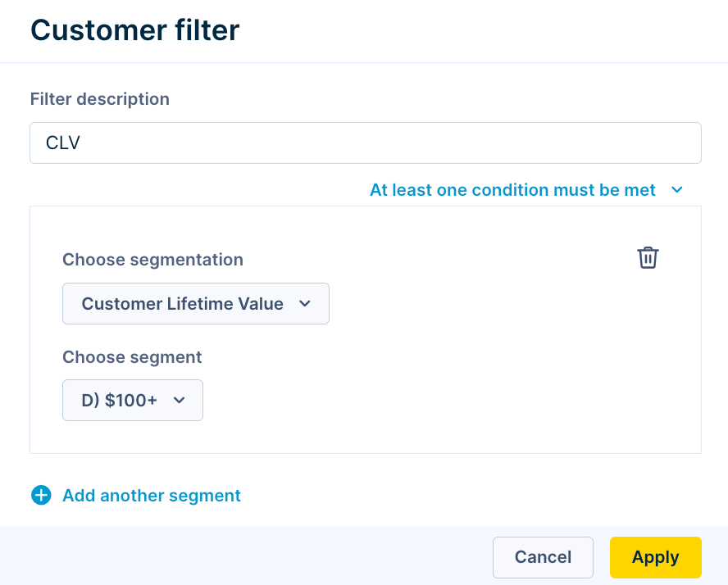Screen dimensions: 728x585
Task: Click the 'D) $100+' value text
Action: tap(120, 400)
